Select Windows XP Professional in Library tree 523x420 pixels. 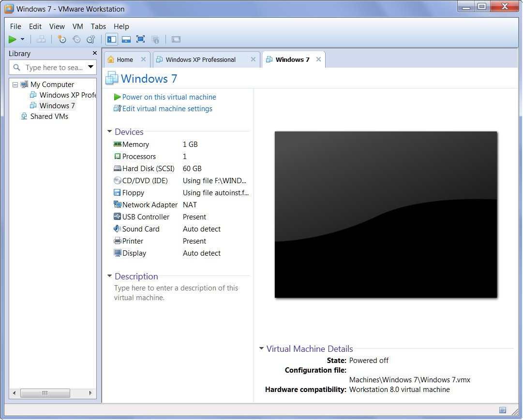pyautogui.click(x=68, y=95)
